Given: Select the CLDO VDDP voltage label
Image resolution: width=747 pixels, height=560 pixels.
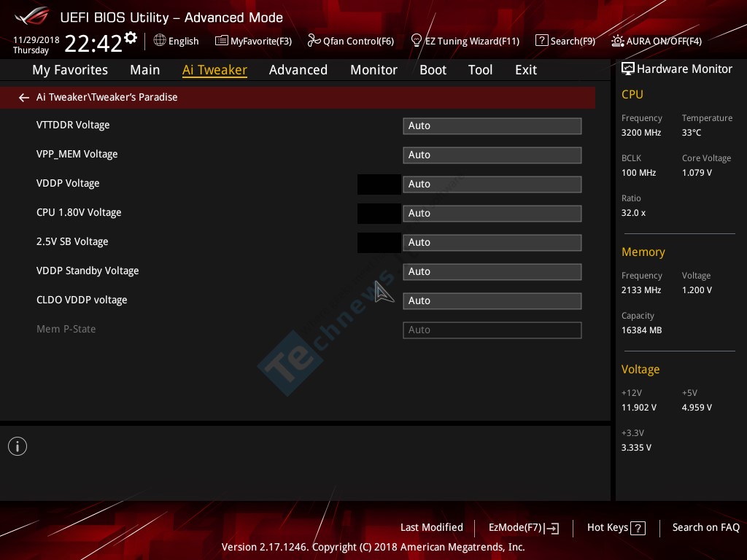Looking at the screenshot, I should tap(82, 300).
